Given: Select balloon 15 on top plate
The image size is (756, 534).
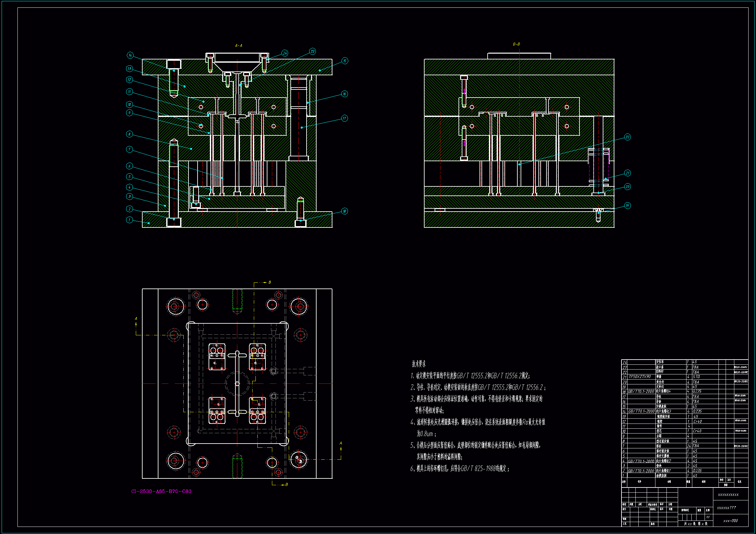Looking at the screenshot, I should (345, 61).
